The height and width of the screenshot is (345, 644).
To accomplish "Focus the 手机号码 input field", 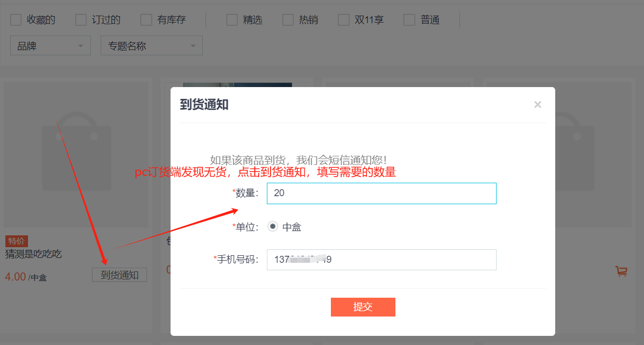I will coord(381,260).
